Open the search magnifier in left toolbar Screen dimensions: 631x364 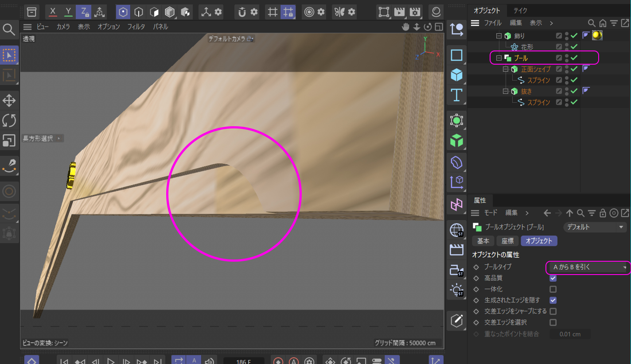9,30
